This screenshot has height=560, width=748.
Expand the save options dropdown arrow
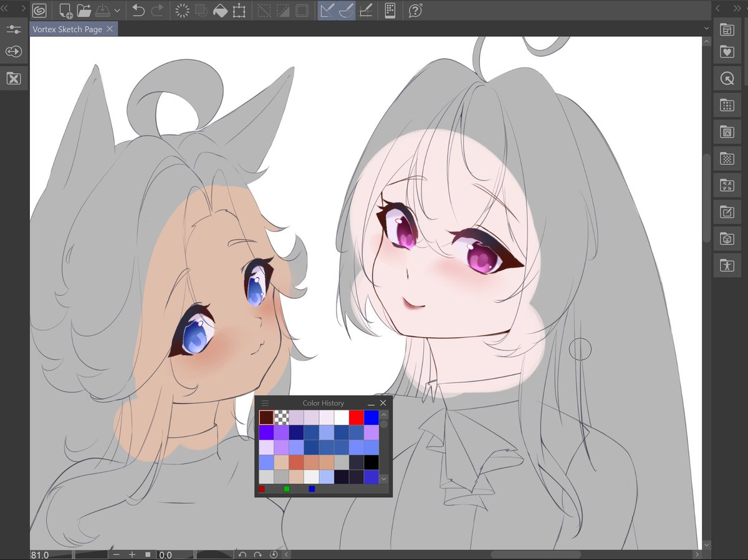coord(117,11)
